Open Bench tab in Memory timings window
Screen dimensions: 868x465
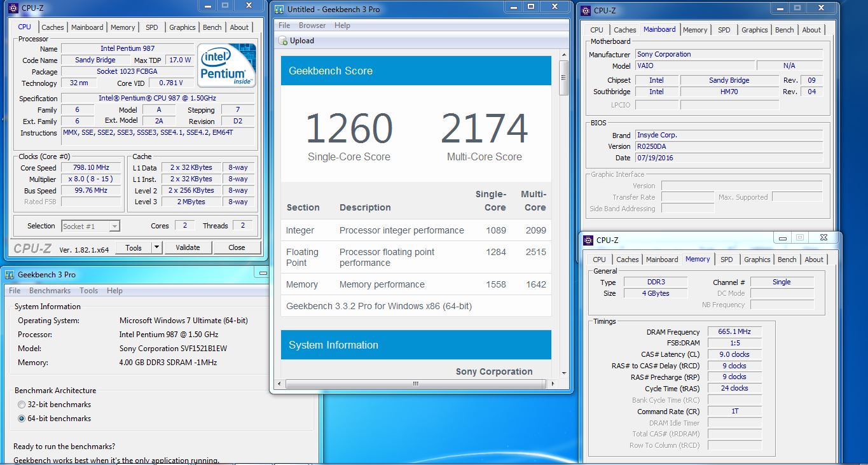coord(787,260)
